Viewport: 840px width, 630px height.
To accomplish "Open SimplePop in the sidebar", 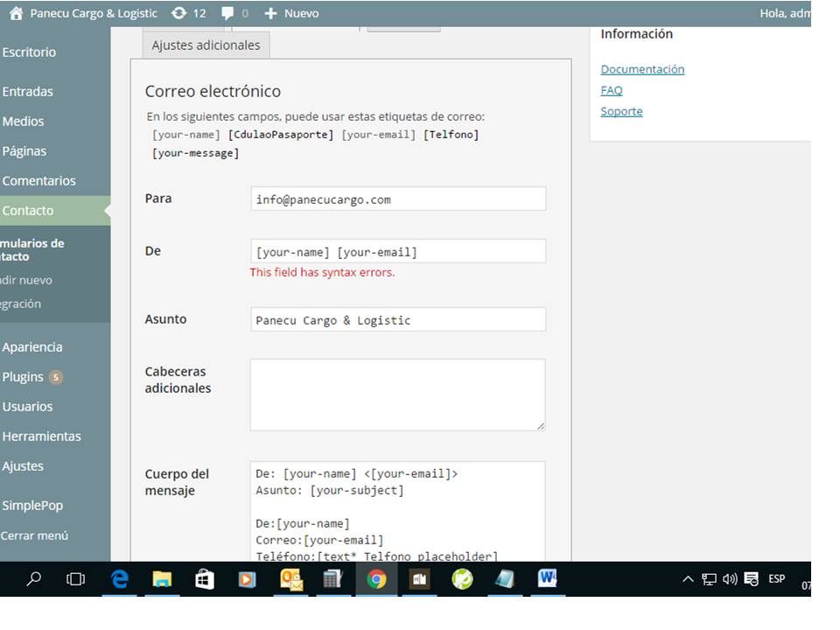I will 32,505.
